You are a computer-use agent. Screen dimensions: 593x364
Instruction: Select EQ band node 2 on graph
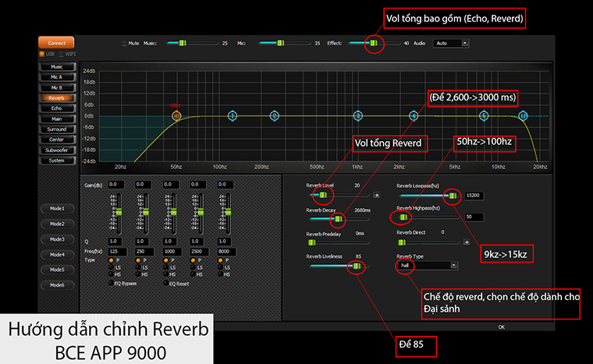pyautogui.click(x=275, y=115)
